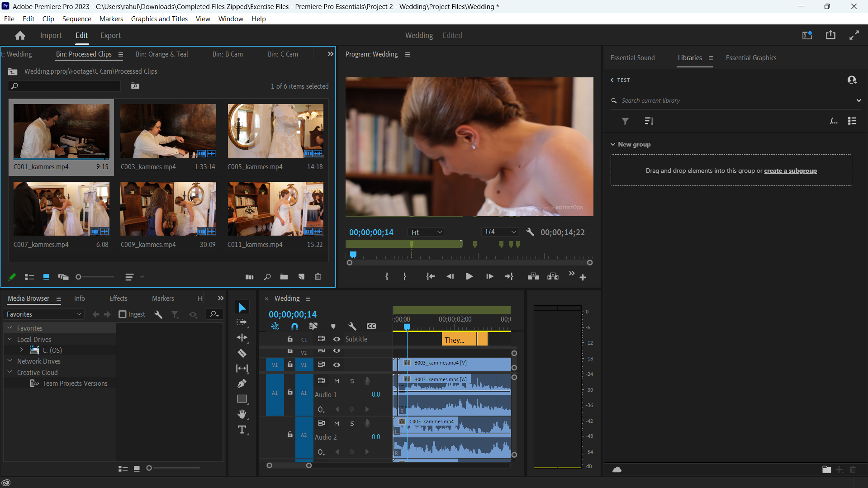Screen dimensions: 868x488
Task: Collapse the Creative Cloud node
Action: click(9, 372)
